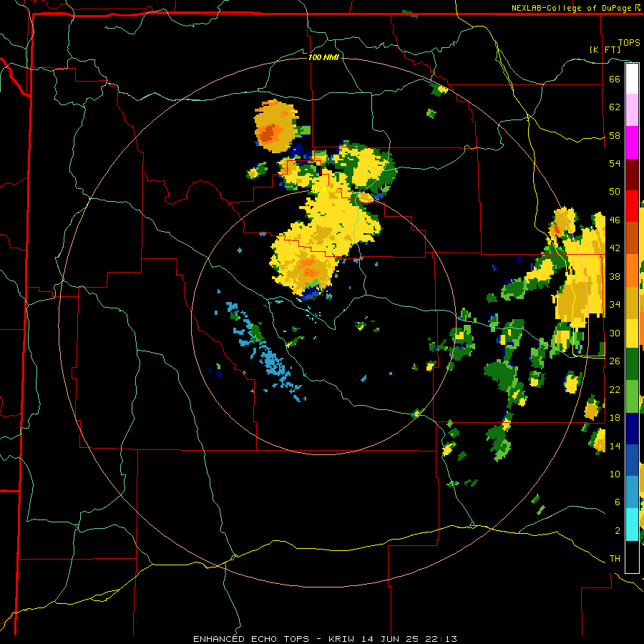Select the dark red maroon legend swatch

632,174
